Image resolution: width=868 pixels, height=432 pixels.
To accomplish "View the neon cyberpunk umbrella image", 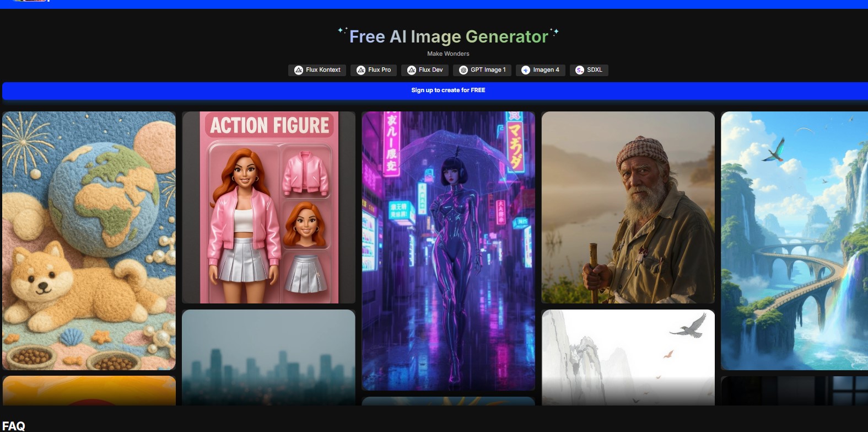I will pyautogui.click(x=448, y=251).
